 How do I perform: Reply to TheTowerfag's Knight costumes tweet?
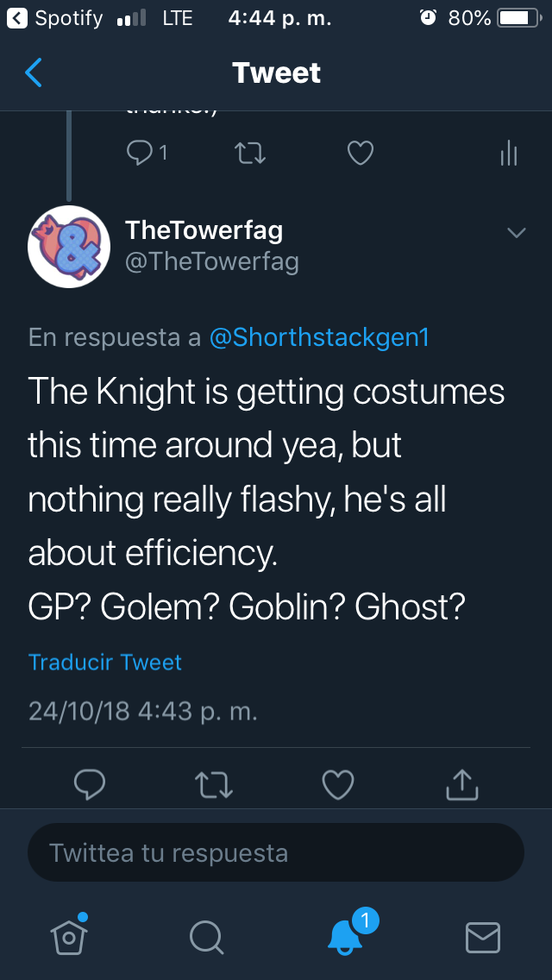pos(91,783)
